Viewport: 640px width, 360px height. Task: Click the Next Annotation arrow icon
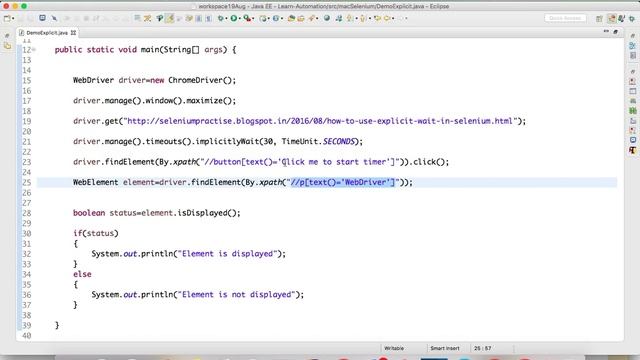pyautogui.click(x=350, y=18)
